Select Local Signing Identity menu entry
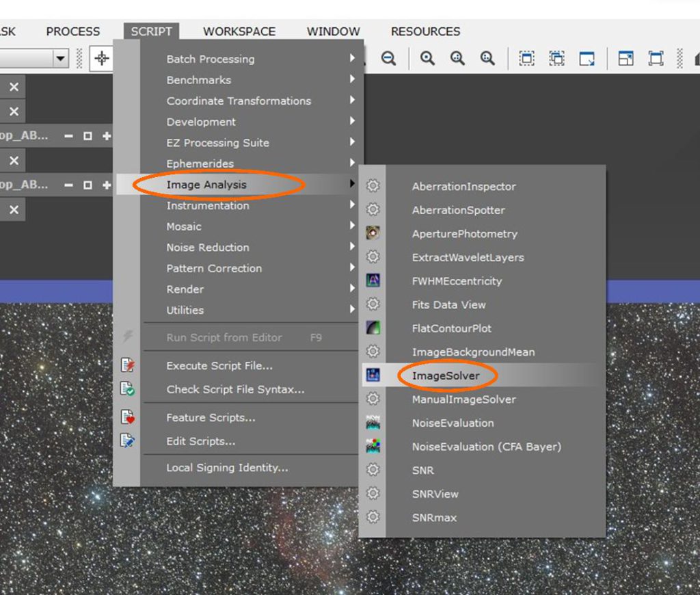This screenshot has width=700, height=595. pyautogui.click(x=227, y=468)
